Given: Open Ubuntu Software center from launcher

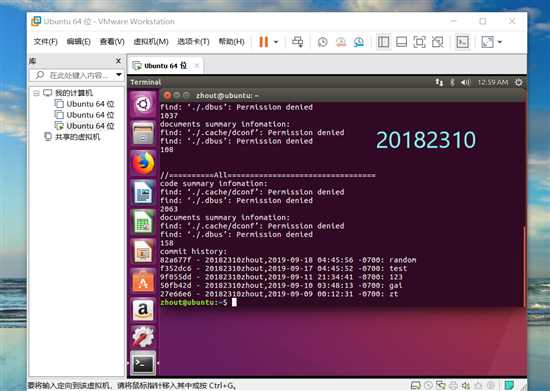Looking at the screenshot, I should click(143, 281).
